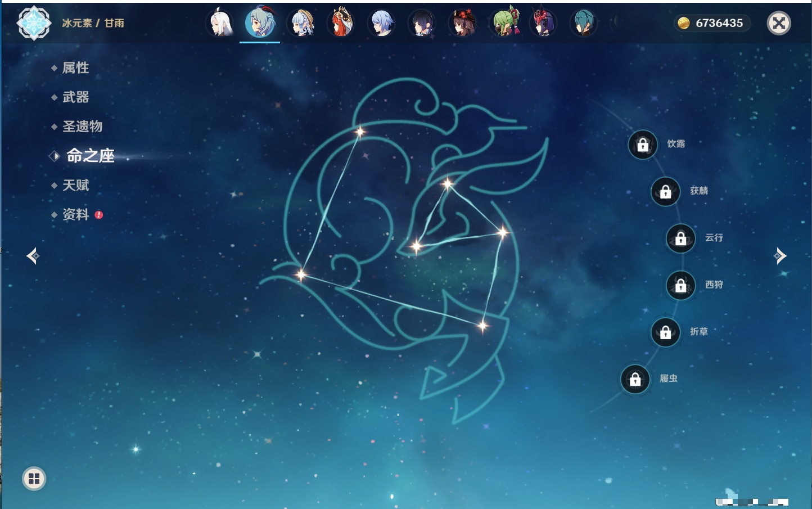Open the locked constellation 折草
This screenshot has height=509, width=812.
666,332
